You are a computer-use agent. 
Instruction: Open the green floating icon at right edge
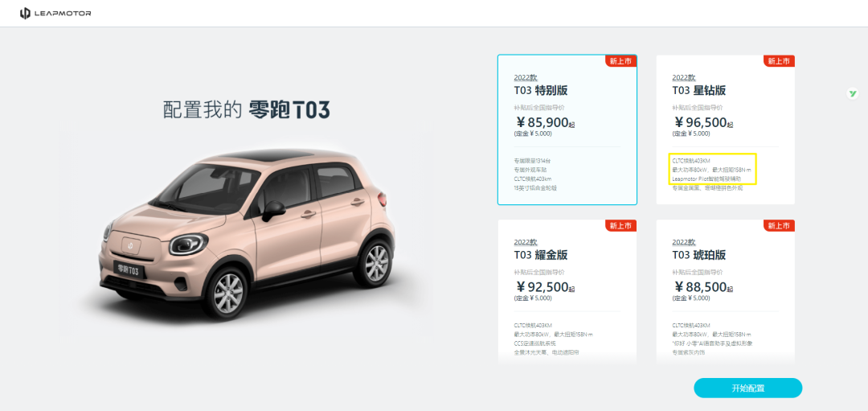(x=853, y=93)
